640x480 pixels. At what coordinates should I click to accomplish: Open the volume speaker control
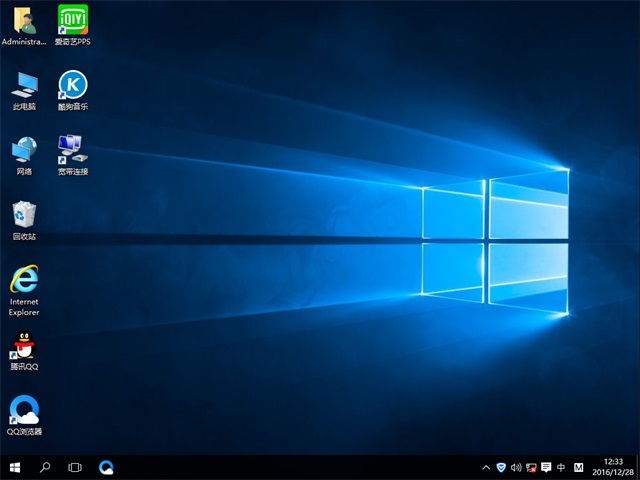point(516,467)
